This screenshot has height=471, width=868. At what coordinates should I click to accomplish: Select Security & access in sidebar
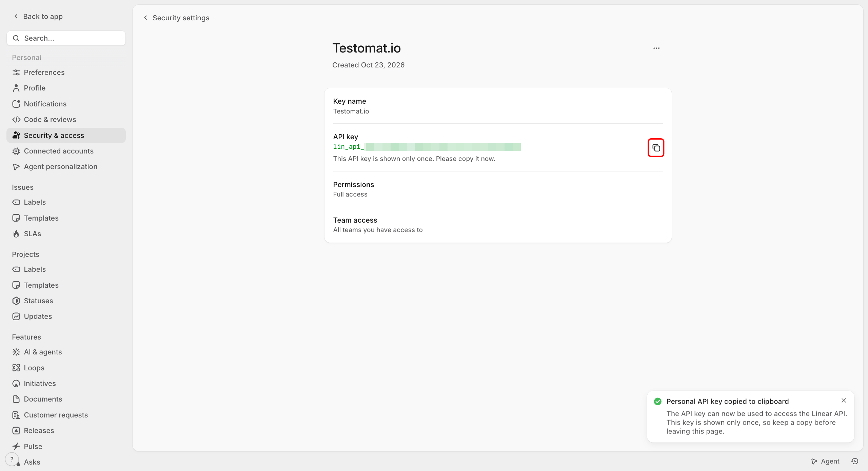coord(66,136)
